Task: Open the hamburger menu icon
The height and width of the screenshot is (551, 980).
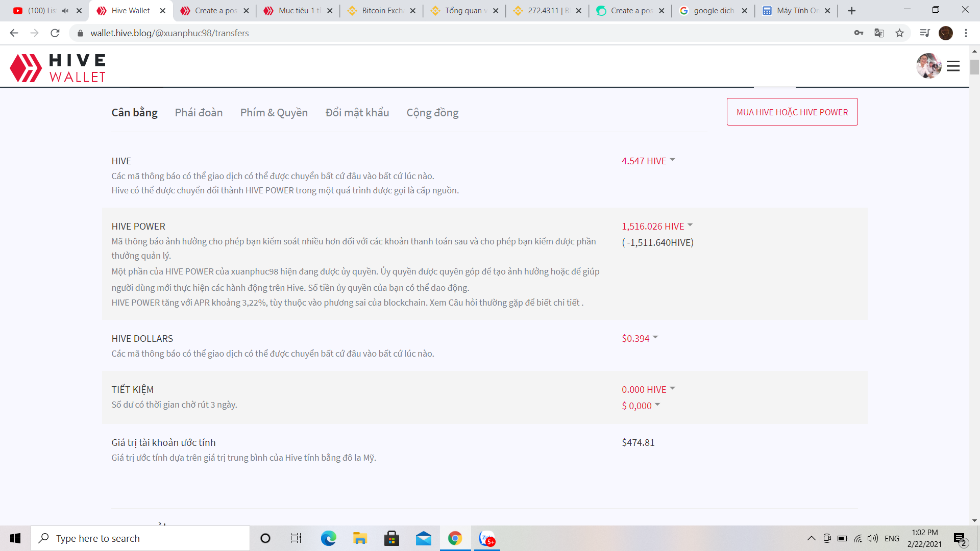Action: tap(953, 66)
